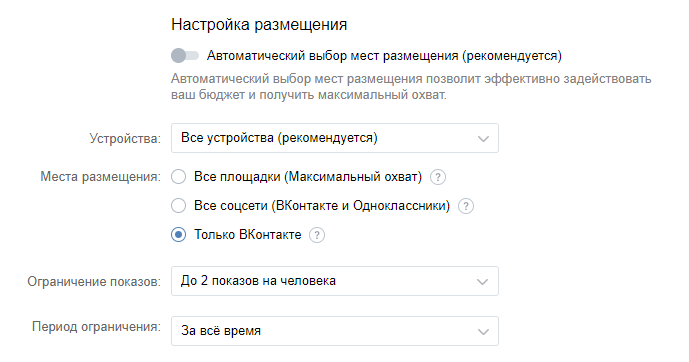Click the automatic placement description paragraph
689x362 pixels.
(x=411, y=87)
